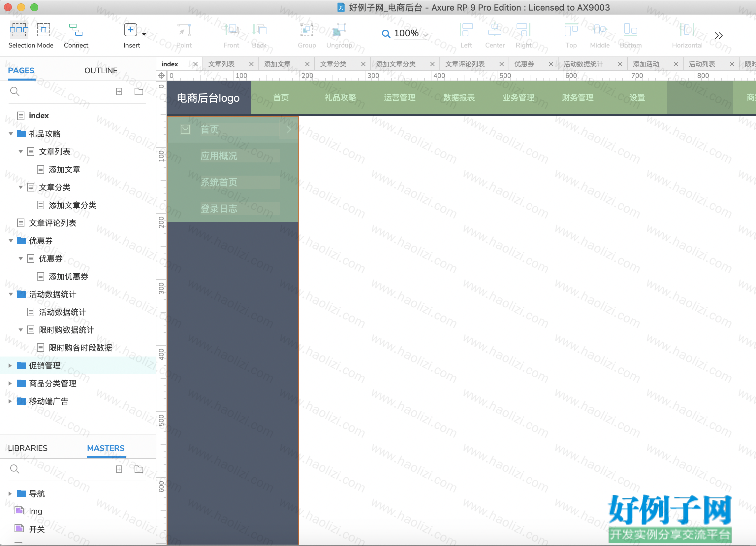Click the Insert plus icon

coord(130,30)
